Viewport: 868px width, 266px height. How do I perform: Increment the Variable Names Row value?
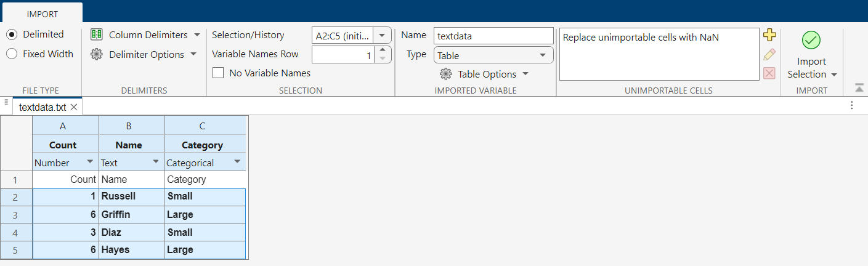click(x=382, y=50)
